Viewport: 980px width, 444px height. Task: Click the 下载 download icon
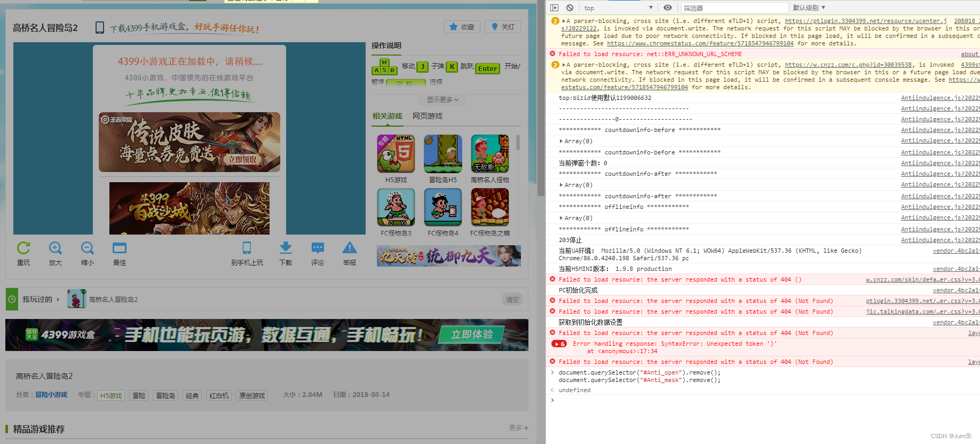pos(286,248)
